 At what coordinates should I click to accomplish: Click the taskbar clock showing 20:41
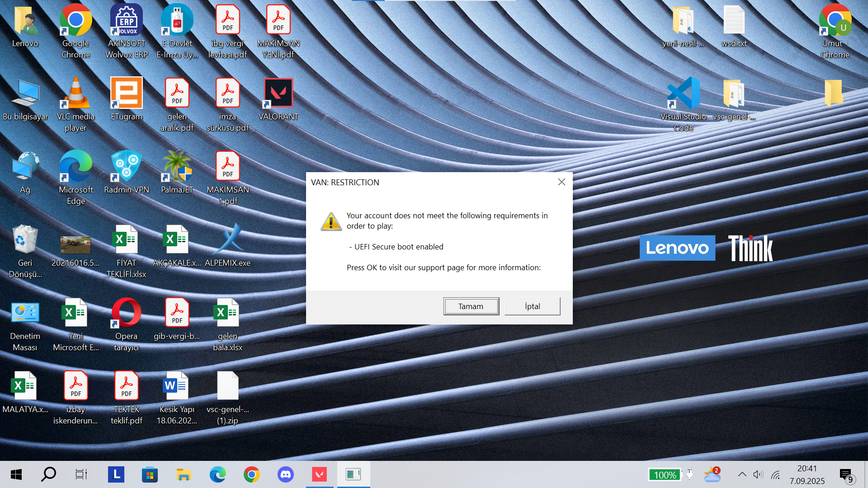pos(807,474)
